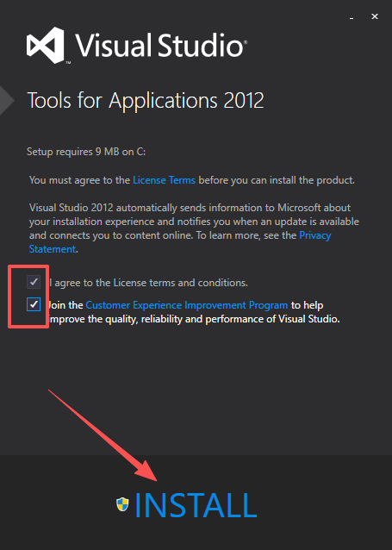Image resolution: width=392 pixels, height=550 pixels.
Task: Click the 'I agree to the License terms' label
Action: [x=147, y=283]
